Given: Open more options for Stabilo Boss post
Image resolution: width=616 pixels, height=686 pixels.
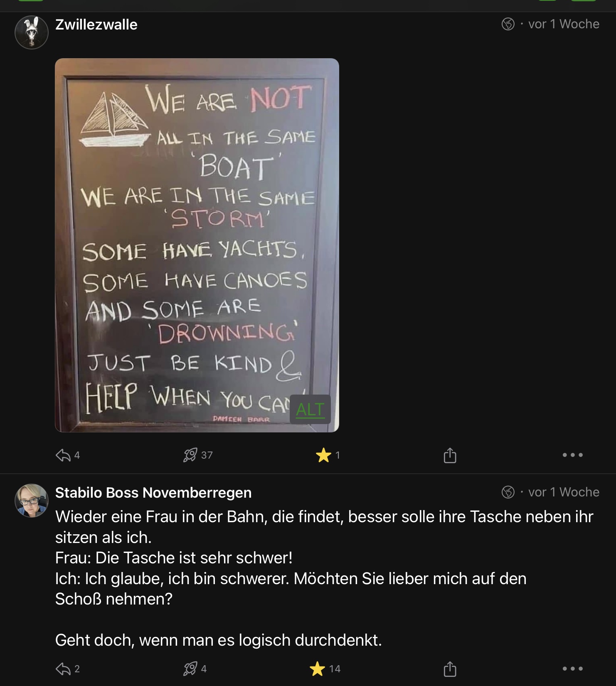Looking at the screenshot, I should (x=572, y=669).
